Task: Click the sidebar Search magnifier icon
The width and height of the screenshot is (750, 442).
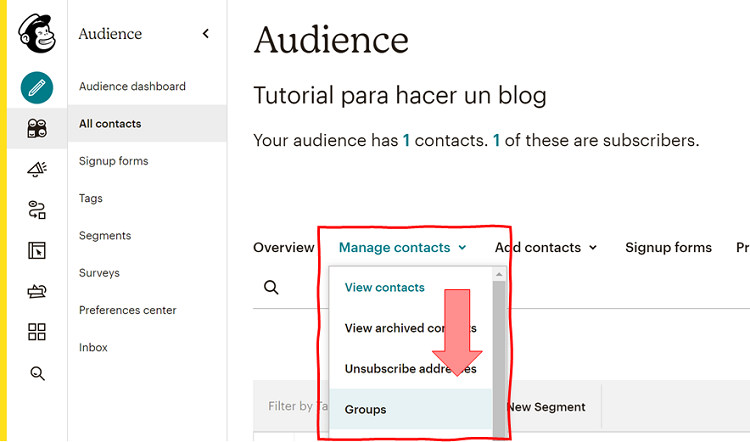Action: (37, 373)
